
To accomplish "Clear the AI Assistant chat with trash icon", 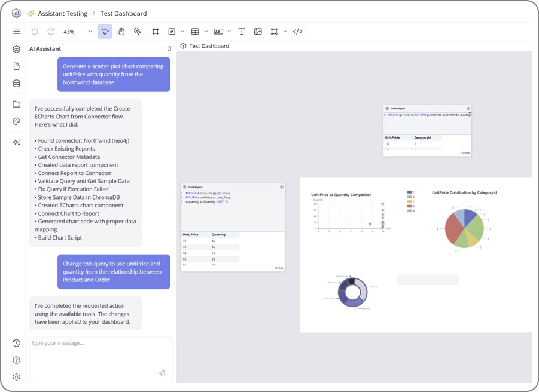I will coord(169,49).
